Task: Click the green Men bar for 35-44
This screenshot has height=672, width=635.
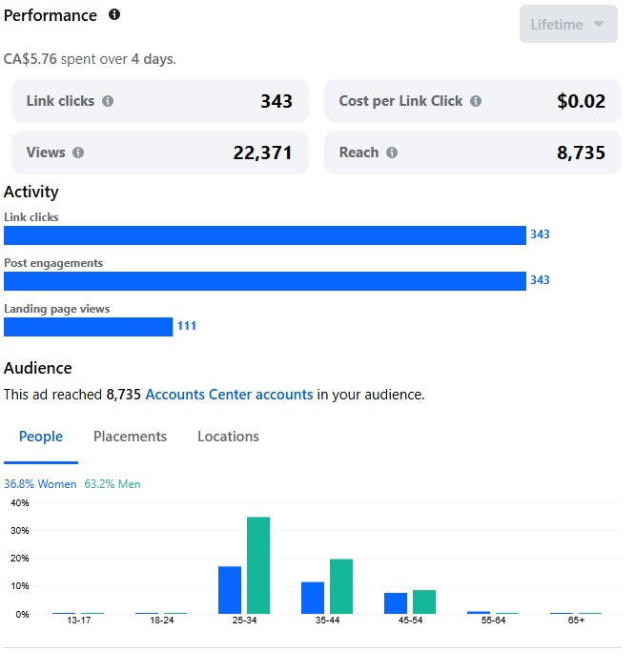Action: pyautogui.click(x=341, y=586)
